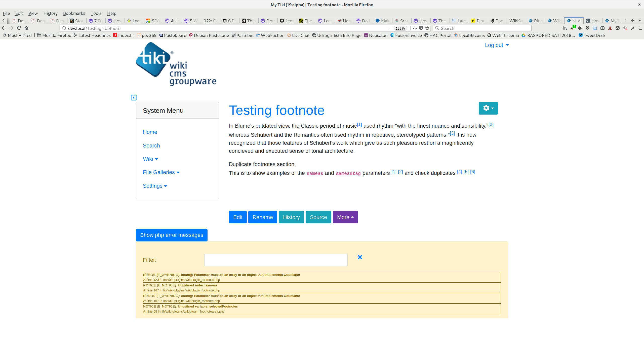
Task: Collapse the left column toggle icon
Action: 134,97
